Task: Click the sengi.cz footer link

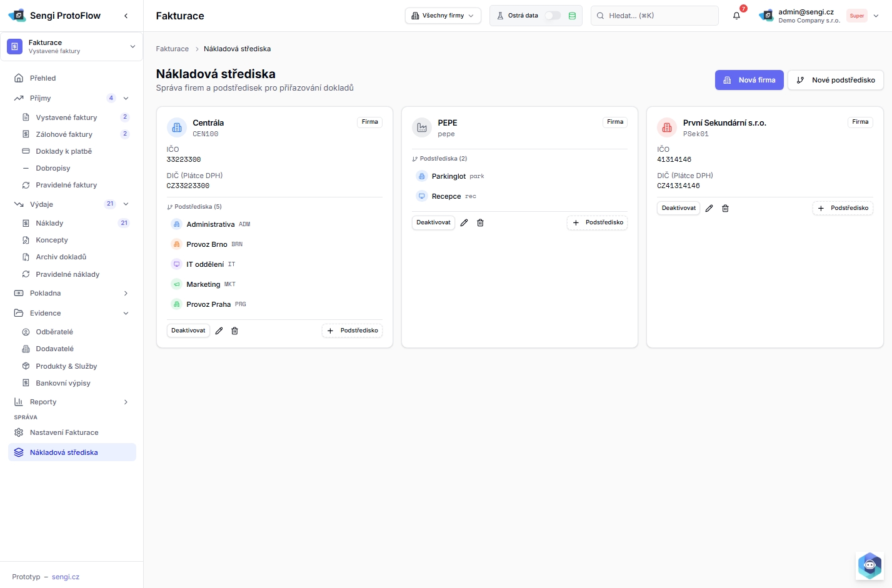Action: [66, 577]
